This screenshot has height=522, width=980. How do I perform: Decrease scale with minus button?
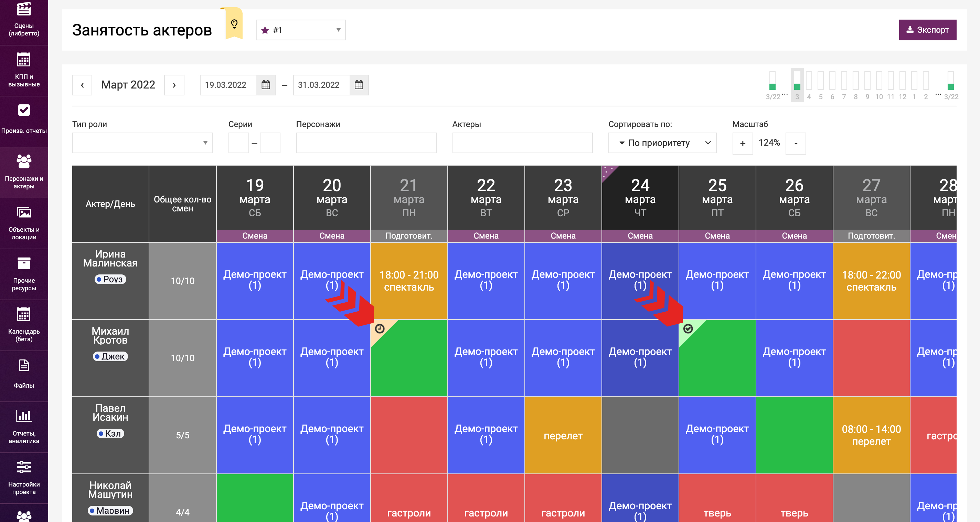(796, 143)
